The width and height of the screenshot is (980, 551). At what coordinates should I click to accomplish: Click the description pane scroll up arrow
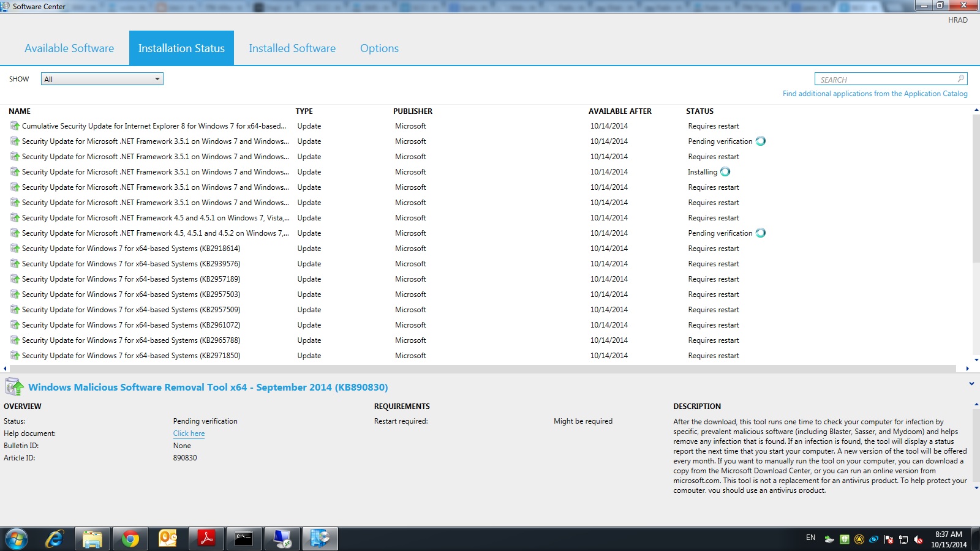click(976, 405)
